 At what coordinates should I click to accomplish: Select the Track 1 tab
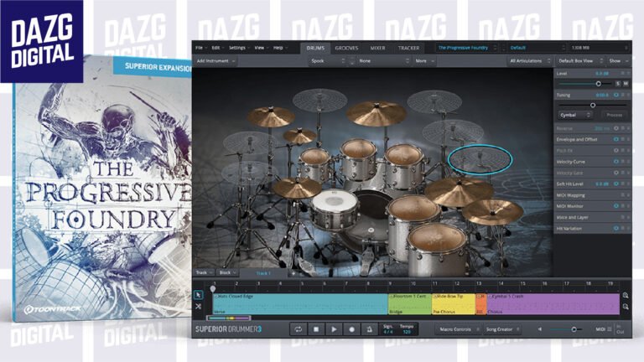click(263, 273)
